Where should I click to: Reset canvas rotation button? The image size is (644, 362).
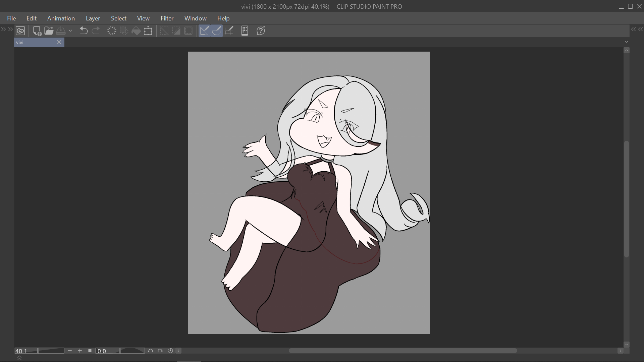pyautogui.click(x=170, y=351)
